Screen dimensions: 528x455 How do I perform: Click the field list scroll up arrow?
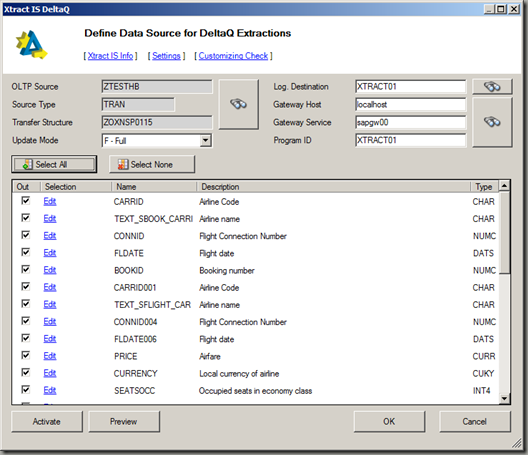point(504,186)
